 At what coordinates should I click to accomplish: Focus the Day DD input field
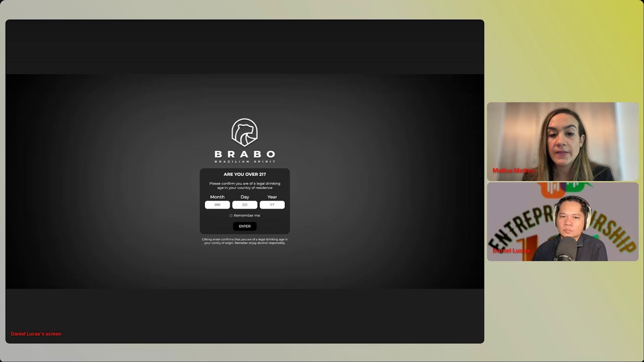click(x=245, y=205)
